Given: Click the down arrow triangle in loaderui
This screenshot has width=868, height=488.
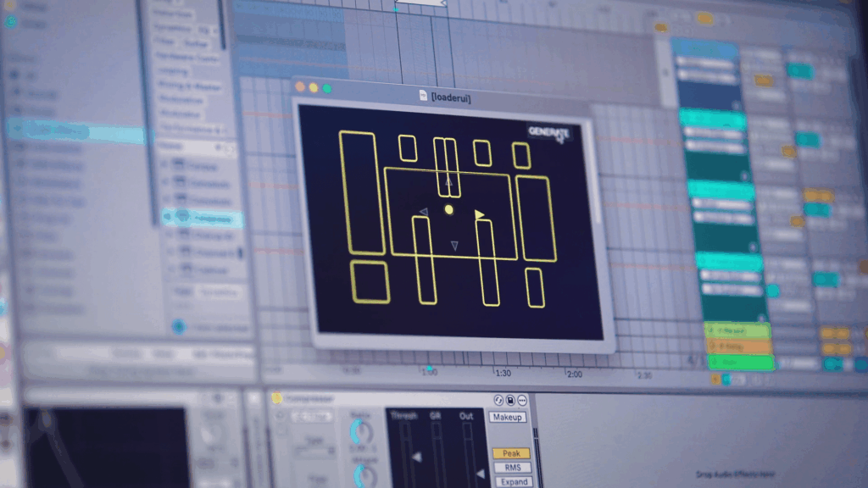Looking at the screenshot, I should pyautogui.click(x=454, y=246).
